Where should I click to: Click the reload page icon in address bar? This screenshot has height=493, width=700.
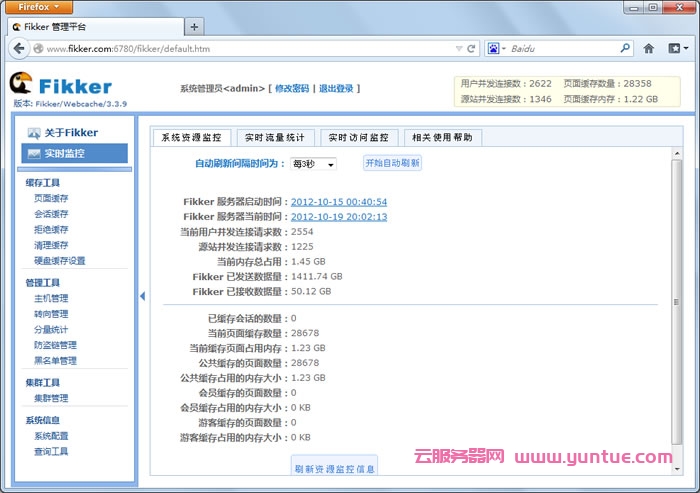click(471, 48)
